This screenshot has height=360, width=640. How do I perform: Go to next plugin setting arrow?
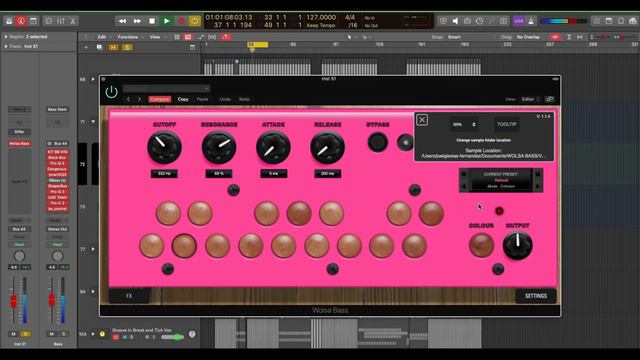click(139, 99)
